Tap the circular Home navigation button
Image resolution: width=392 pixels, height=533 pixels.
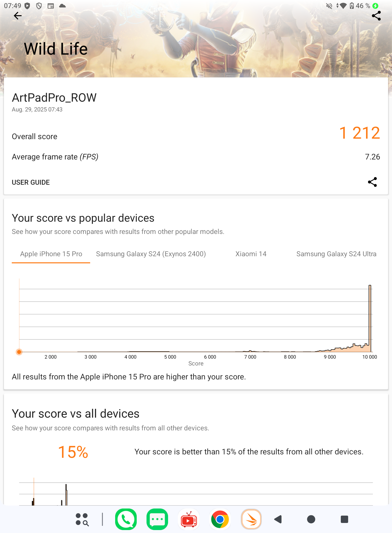point(311,519)
